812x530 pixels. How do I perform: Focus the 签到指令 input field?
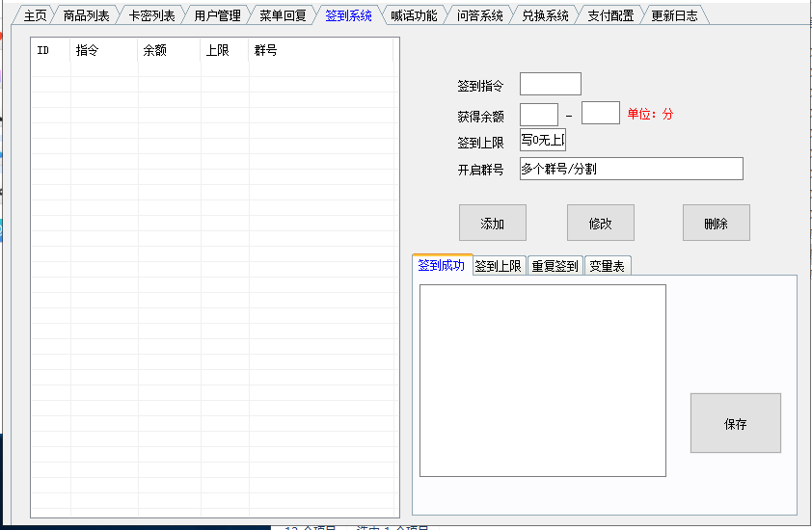coord(551,84)
